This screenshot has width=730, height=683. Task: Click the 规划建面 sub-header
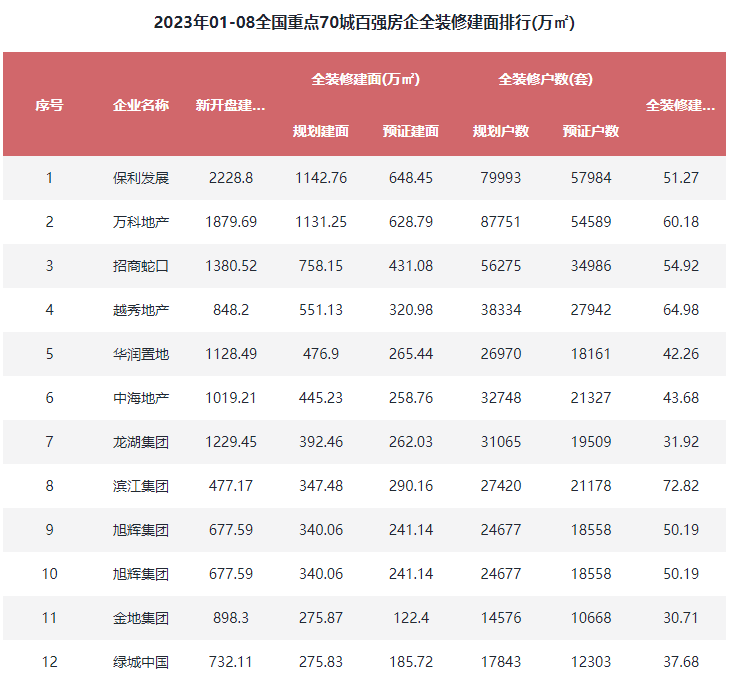click(321, 131)
